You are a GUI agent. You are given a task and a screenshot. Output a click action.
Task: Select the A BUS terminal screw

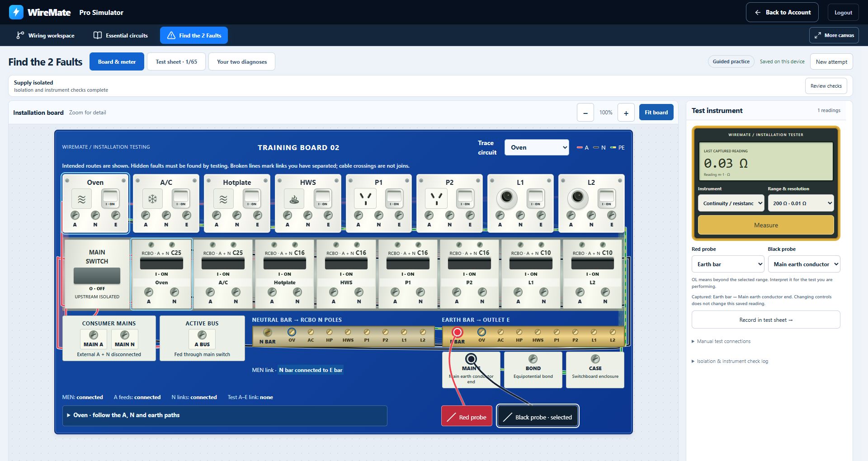[x=202, y=335]
